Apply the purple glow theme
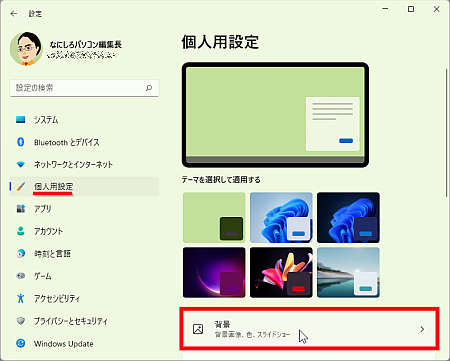 click(x=214, y=272)
